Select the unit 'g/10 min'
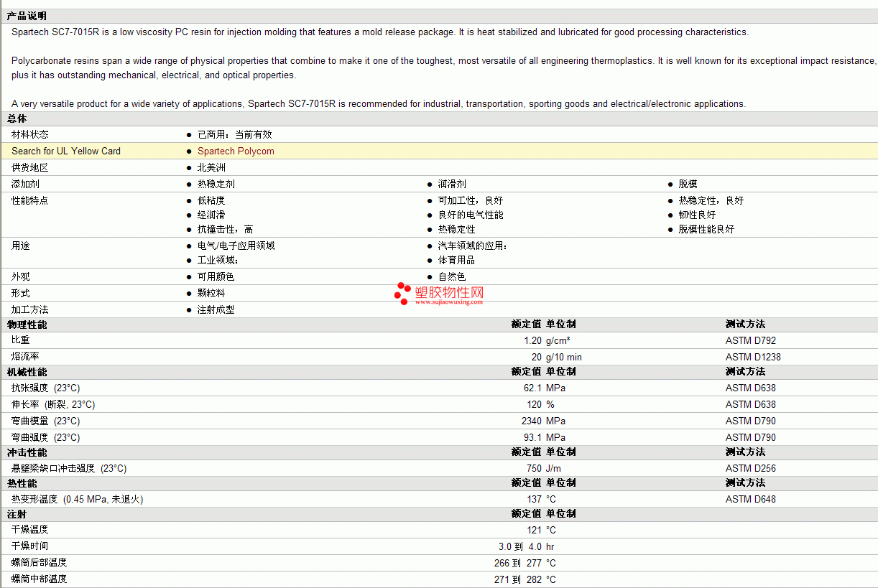The width and height of the screenshot is (878, 588). (564, 357)
